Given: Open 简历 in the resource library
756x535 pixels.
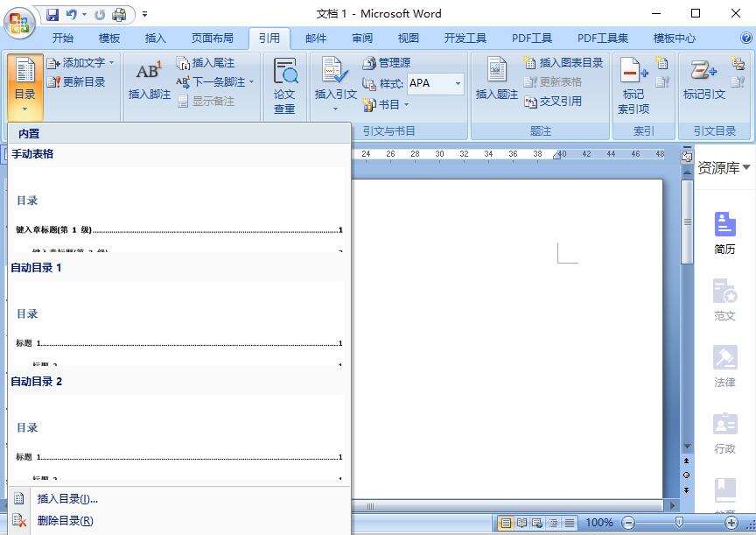Looking at the screenshot, I should coord(724,233).
